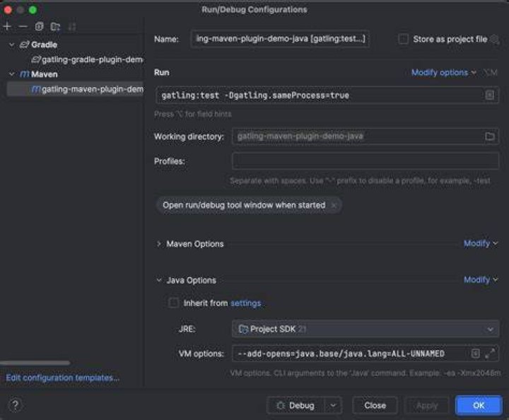Collapse the Java Options section
Screen dimensions: 509x420
(159, 280)
